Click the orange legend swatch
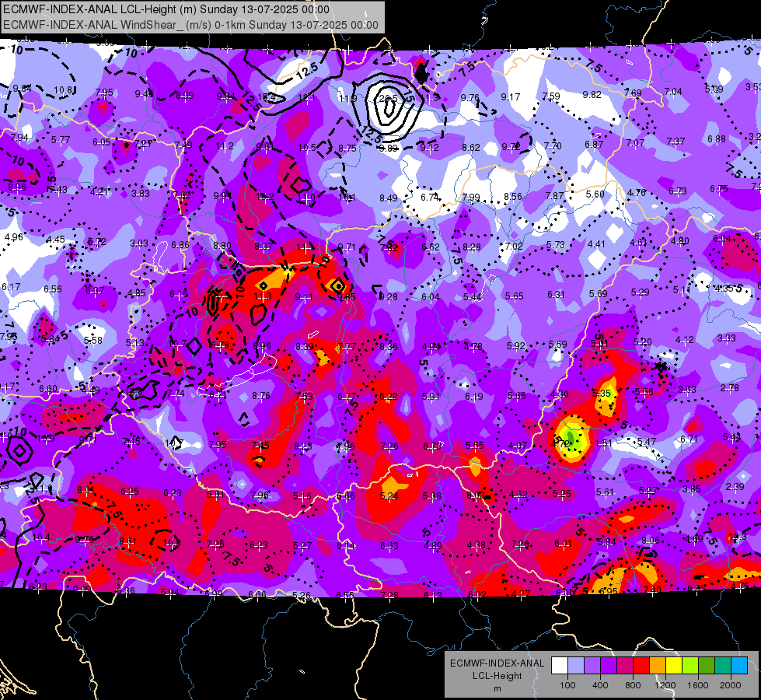This screenshot has width=761, height=700. point(658,666)
